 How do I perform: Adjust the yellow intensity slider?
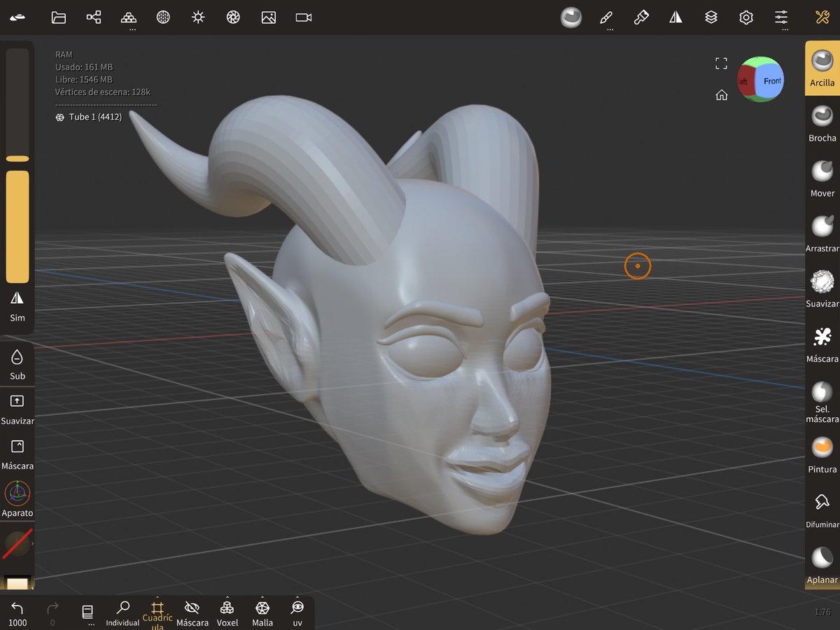click(x=17, y=227)
